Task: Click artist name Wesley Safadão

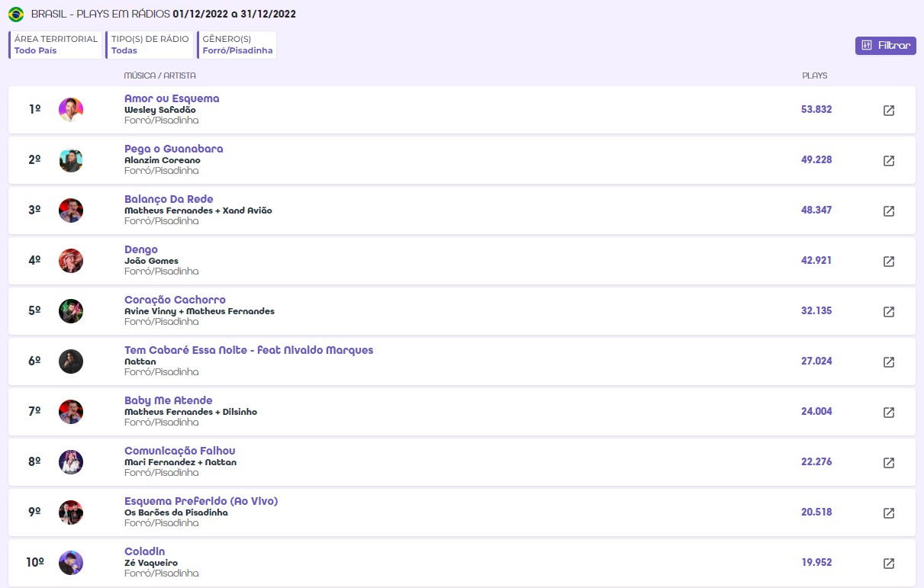Action: click(160, 110)
